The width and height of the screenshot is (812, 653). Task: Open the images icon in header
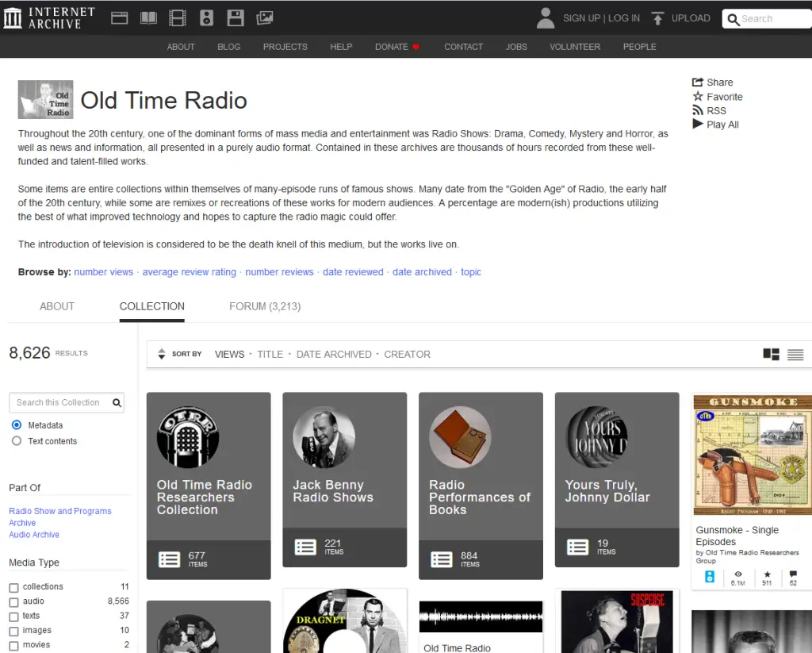265,17
